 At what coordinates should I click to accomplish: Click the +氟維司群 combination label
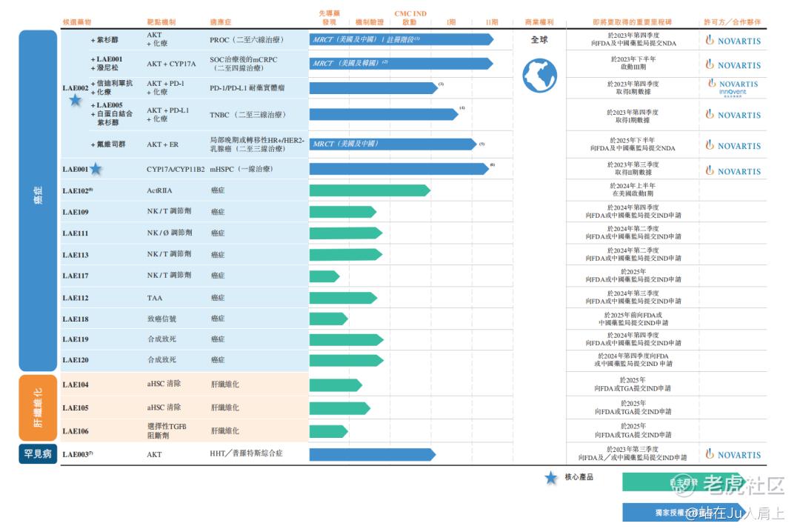[108, 144]
